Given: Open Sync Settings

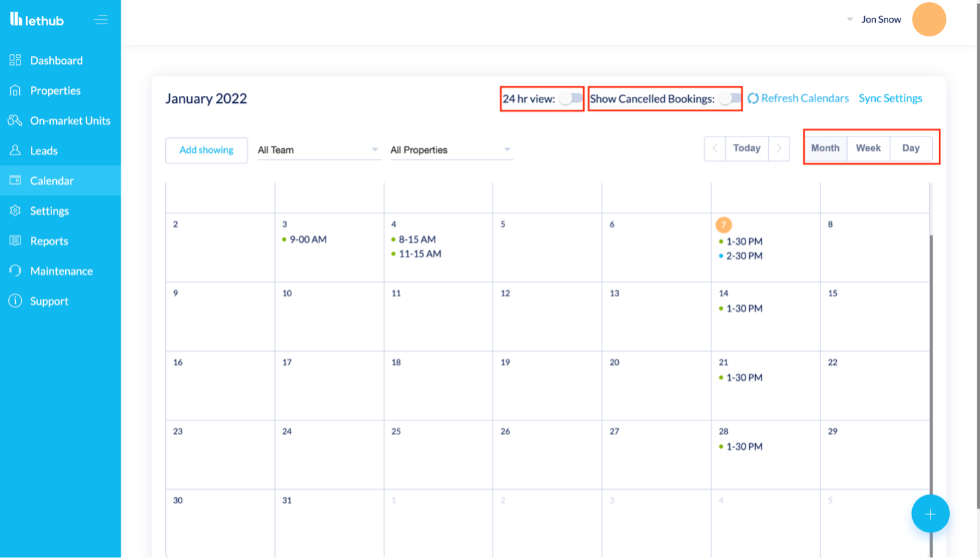Looking at the screenshot, I should pos(890,98).
